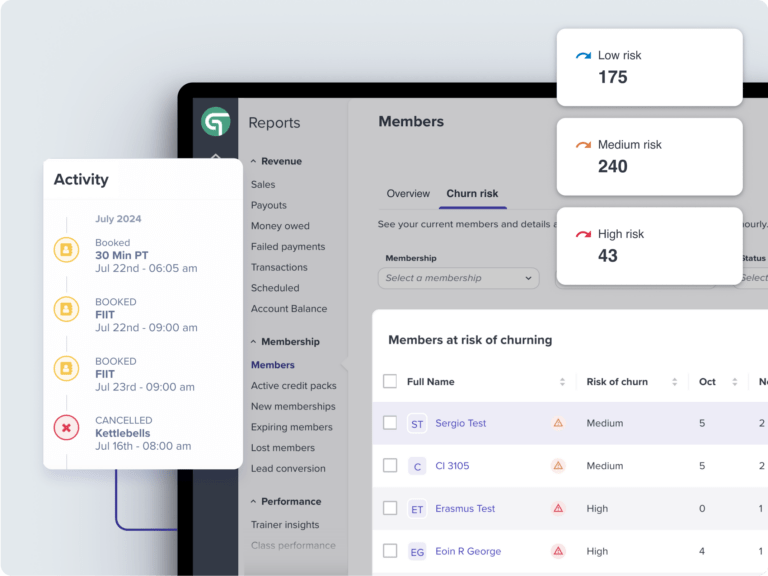Click the EG avatar badge

417,551
